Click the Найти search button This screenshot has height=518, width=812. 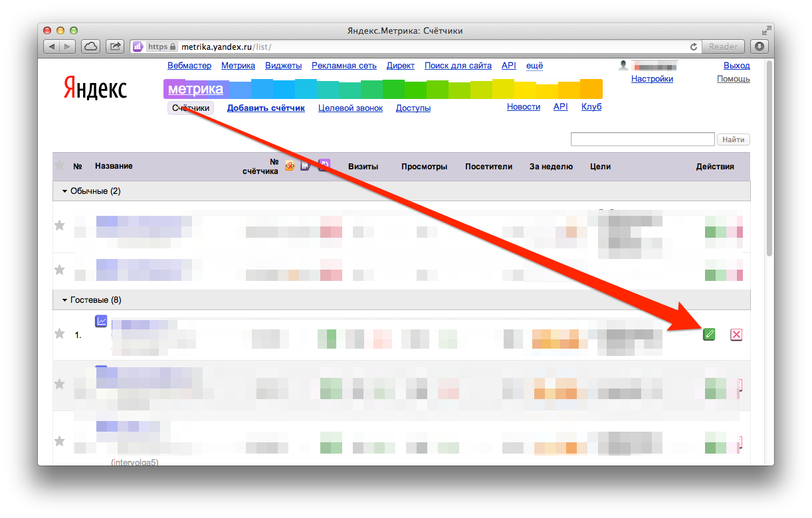point(734,139)
